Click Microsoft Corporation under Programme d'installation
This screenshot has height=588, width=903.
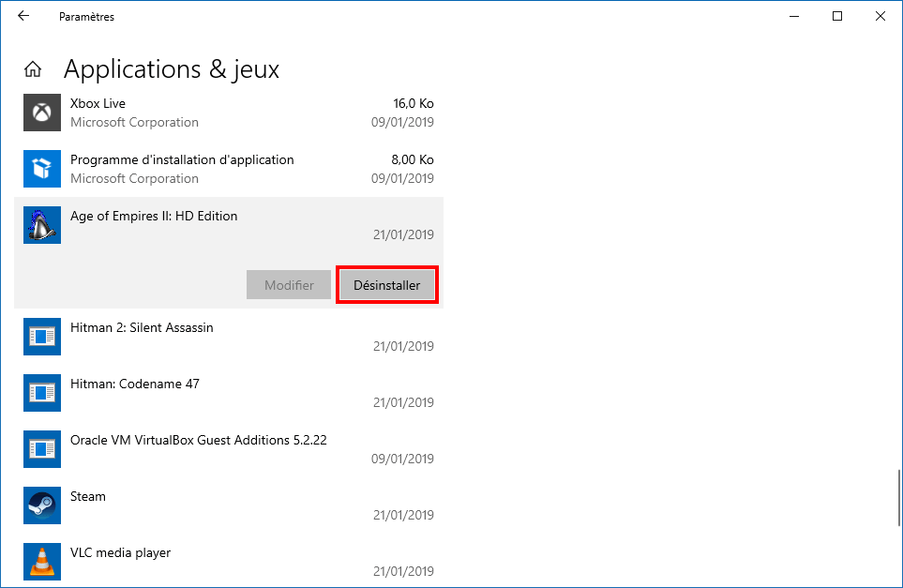[134, 178]
